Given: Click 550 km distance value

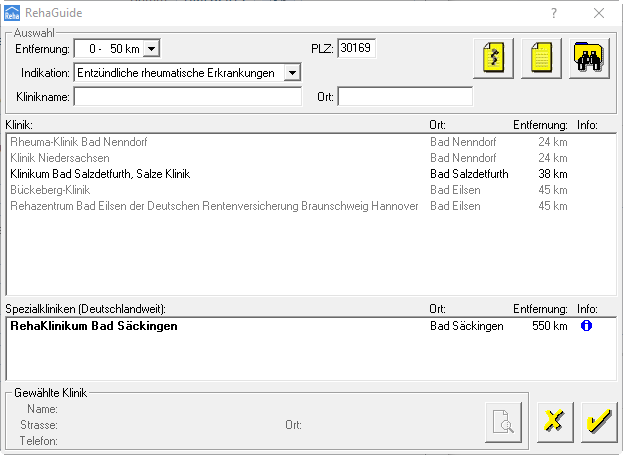Looking at the screenshot, I should point(550,326).
